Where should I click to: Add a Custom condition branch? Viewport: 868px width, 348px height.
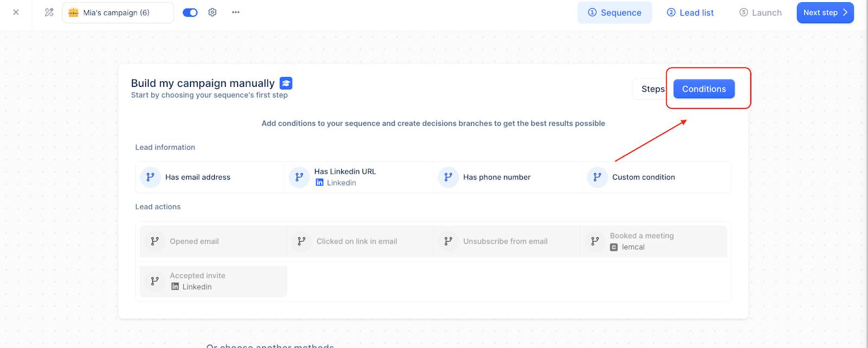tap(656, 177)
